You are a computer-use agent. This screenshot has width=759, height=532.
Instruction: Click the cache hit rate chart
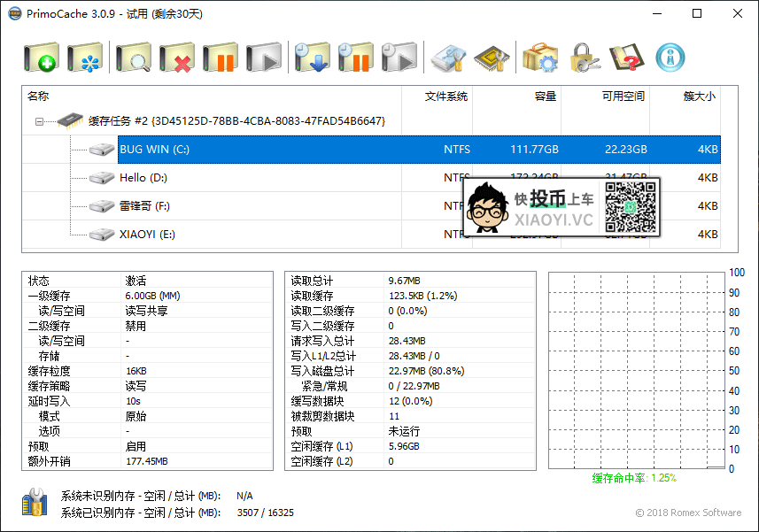pyautogui.click(x=636, y=370)
